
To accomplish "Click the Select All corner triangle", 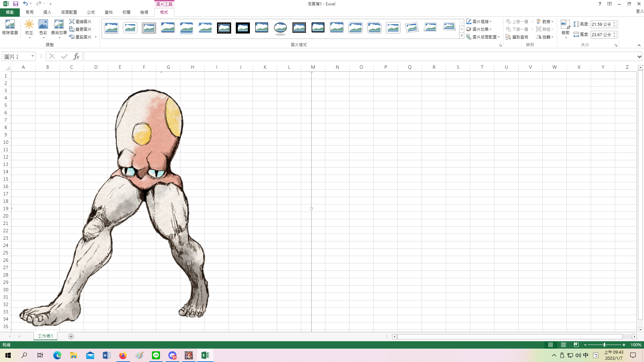I will pyautogui.click(x=8, y=68).
